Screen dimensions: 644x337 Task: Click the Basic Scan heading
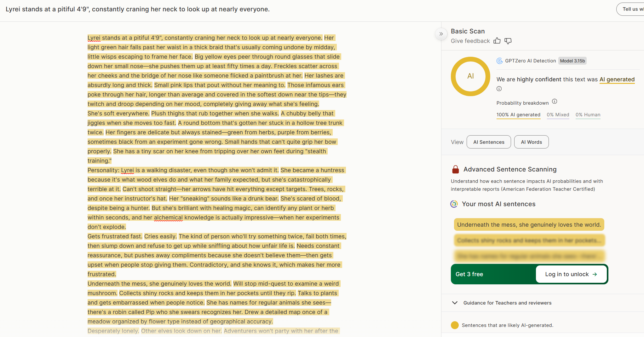tap(468, 31)
